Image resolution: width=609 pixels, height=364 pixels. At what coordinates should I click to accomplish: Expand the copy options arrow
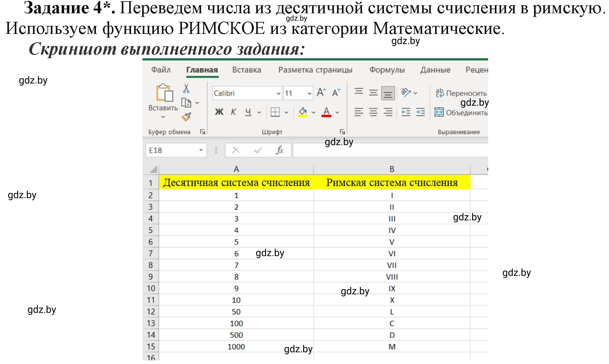pyautogui.click(x=197, y=103)
